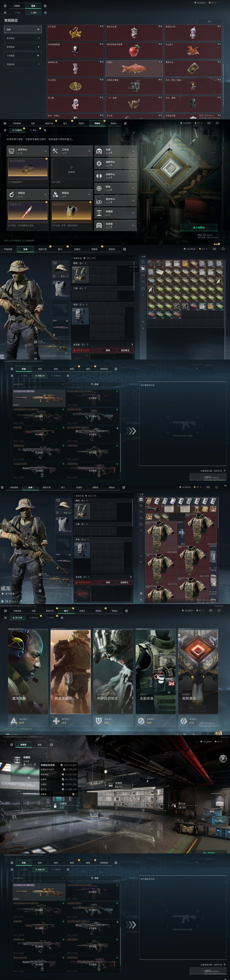This screenshot has width=230, height=980.
Task: Select the 工艺藏品 14 category filter
Action: [22, 55]
